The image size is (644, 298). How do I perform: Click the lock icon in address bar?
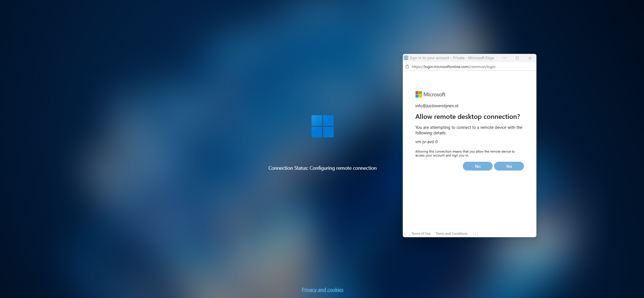click(x=407, y=67)
